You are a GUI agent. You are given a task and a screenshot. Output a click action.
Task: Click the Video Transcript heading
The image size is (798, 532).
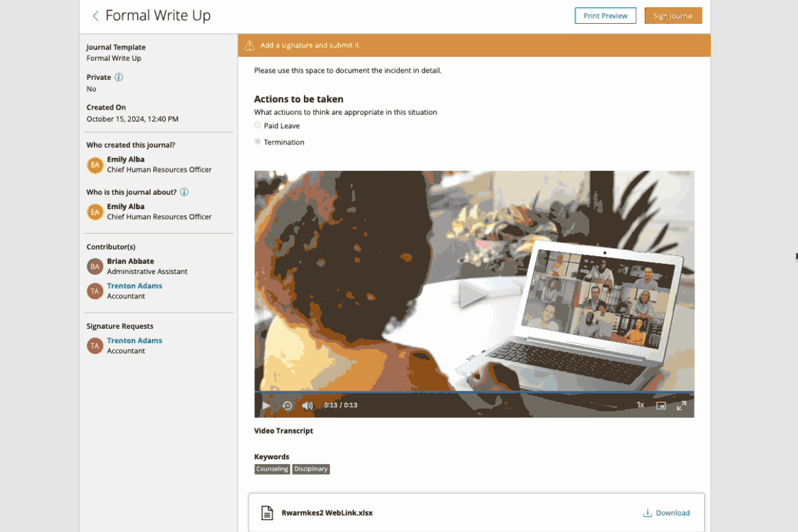[x=283, y=431]
